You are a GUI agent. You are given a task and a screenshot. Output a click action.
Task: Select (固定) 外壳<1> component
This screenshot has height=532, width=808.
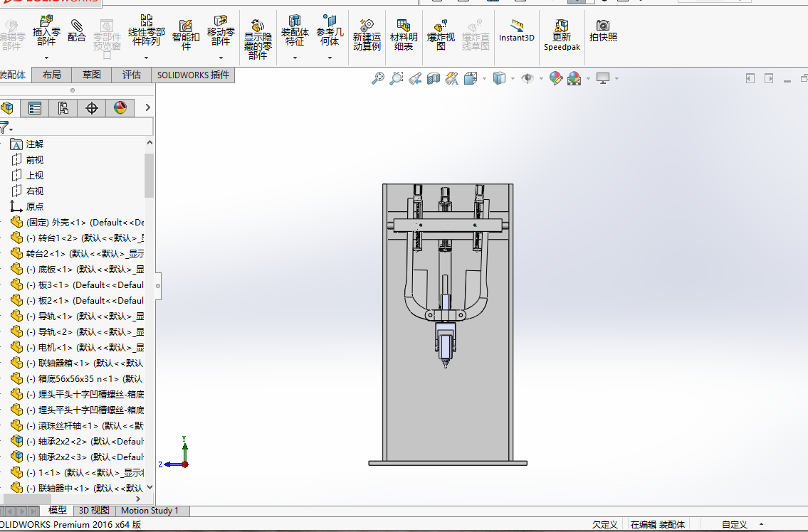78,223
